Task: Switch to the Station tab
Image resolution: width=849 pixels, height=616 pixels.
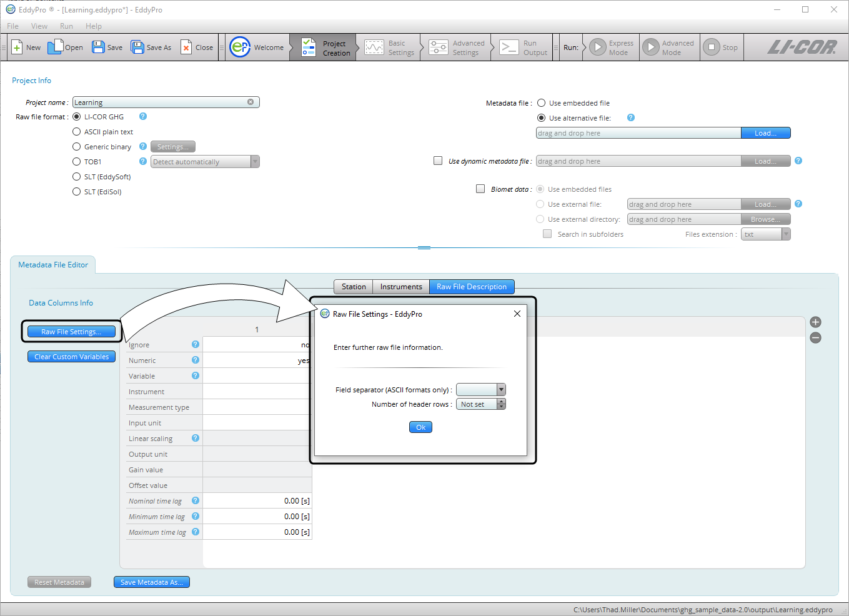Action: click(x=354, y=287)
